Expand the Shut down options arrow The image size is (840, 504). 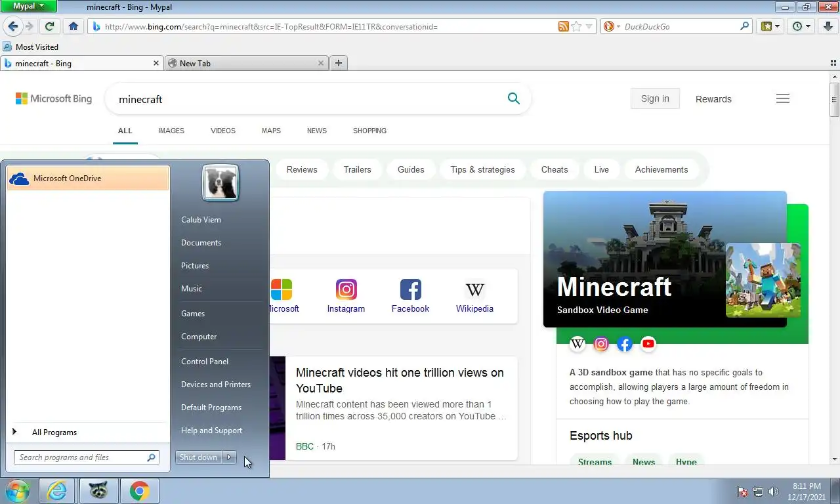[229, 457]
